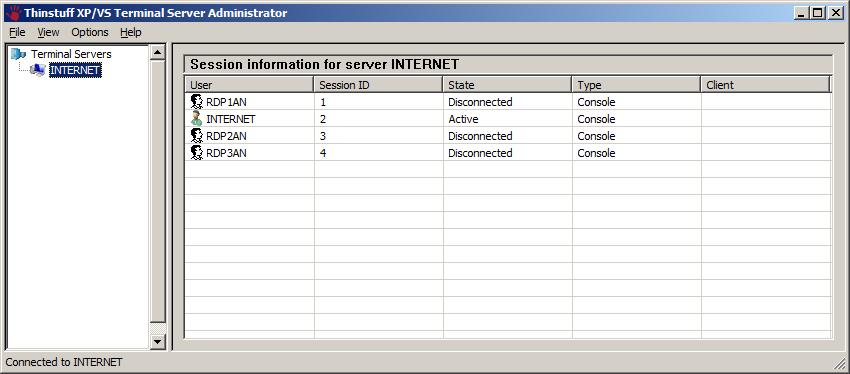
Task: Maximize the Terminal Server Administrator window
Action: pyautogui.click(x=817, y=13)
